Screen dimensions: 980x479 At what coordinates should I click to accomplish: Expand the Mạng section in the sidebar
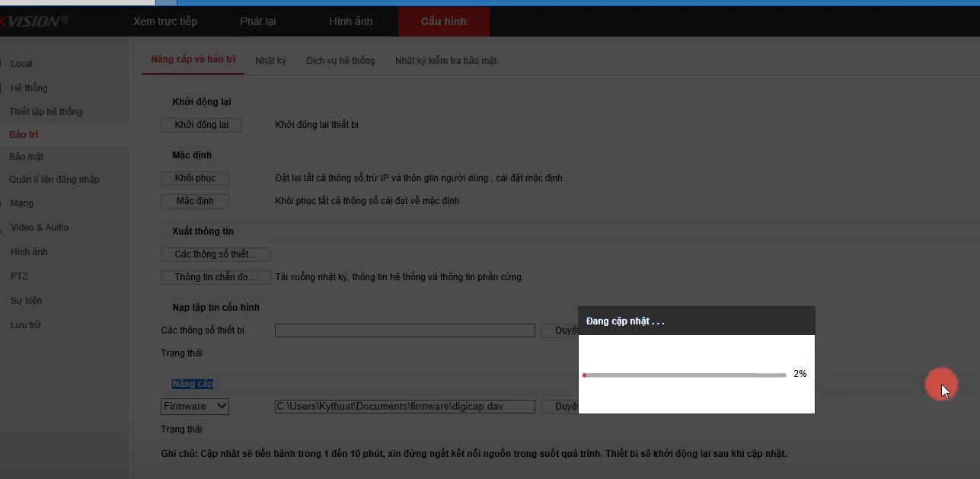22,203
